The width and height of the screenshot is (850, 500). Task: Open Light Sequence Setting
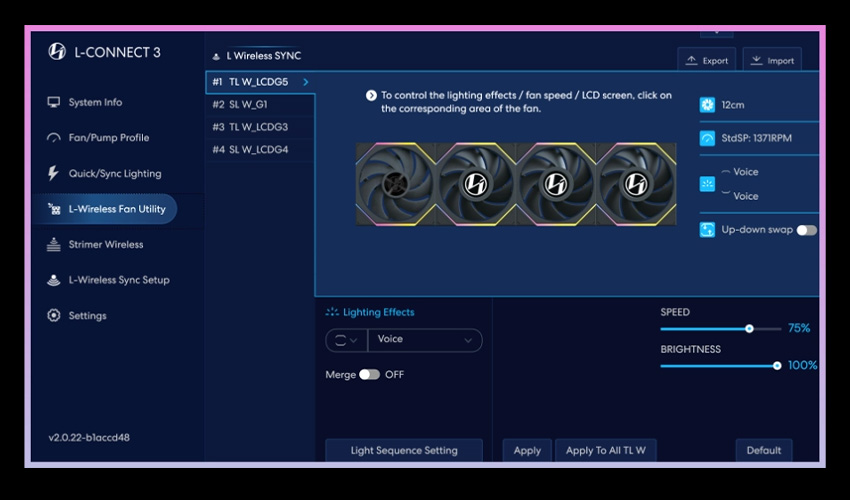click(404, 450)
